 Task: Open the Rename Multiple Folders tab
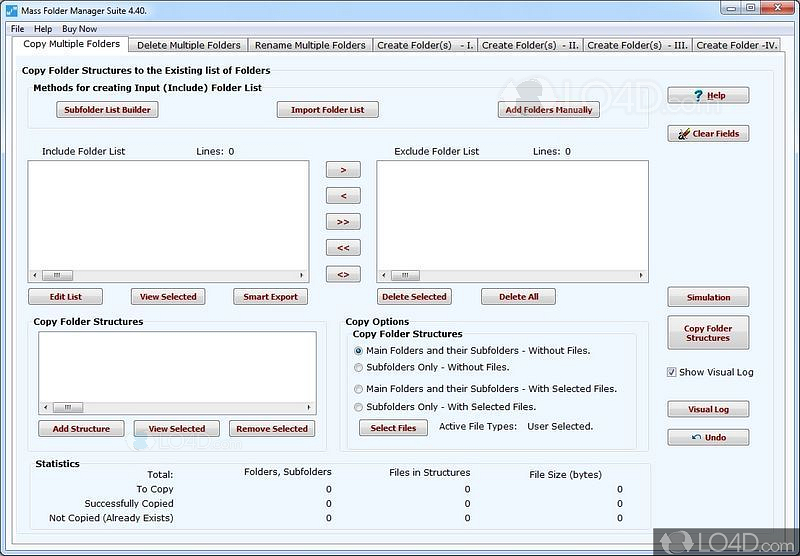pos(310,45)
